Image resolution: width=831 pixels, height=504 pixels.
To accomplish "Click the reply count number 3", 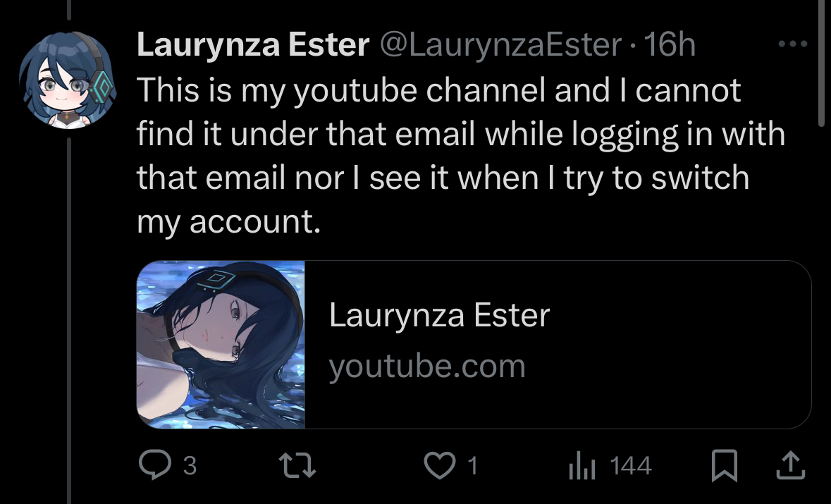I will click(x=190, y=466).
